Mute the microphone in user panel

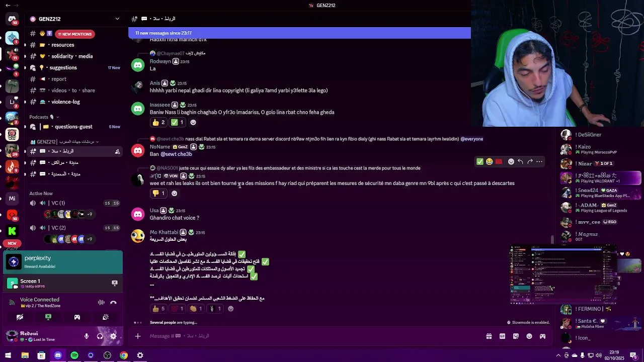[x=87, y=336]
